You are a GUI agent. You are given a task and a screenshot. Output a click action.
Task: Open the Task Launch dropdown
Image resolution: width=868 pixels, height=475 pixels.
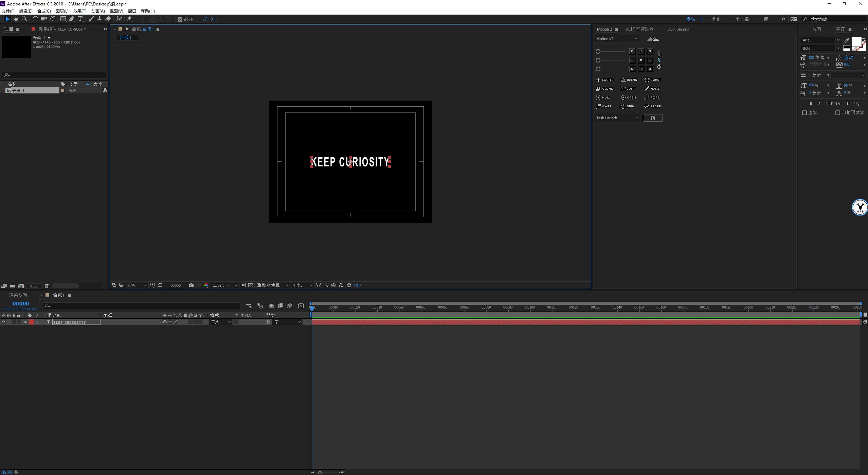(x=617, y=118)
